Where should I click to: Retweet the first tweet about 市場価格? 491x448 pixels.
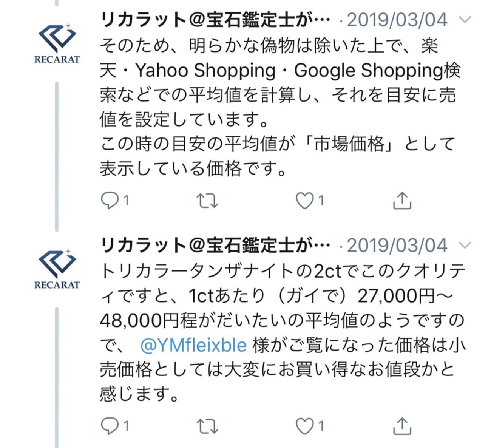coord(207,201)
